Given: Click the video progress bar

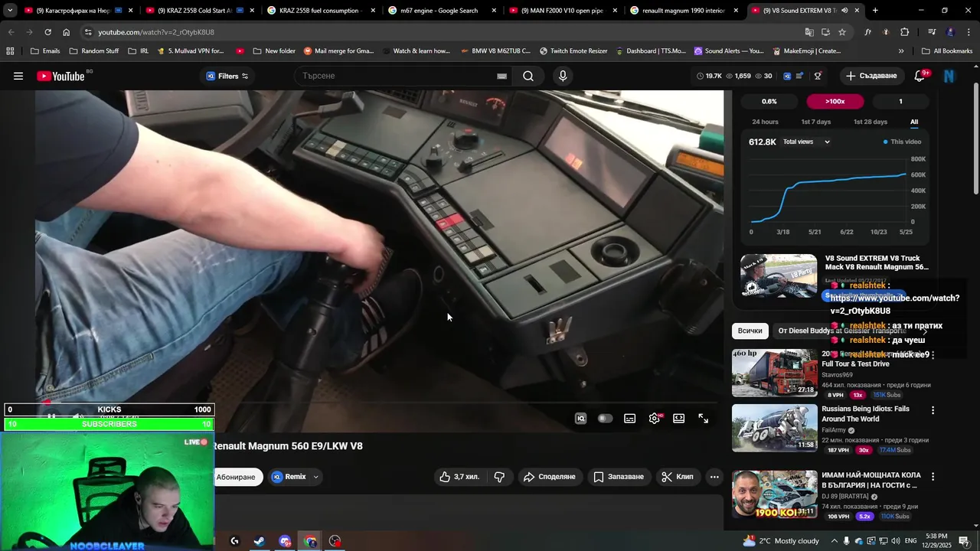Looking at the screenshot, I should 379,403.
